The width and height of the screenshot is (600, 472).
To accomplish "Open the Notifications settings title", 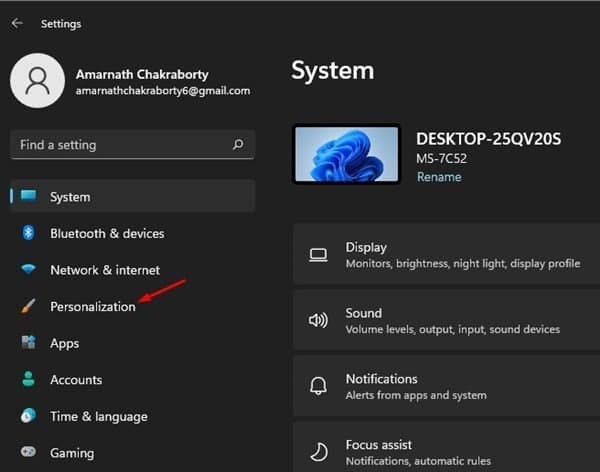I will [x=382, y=379].
